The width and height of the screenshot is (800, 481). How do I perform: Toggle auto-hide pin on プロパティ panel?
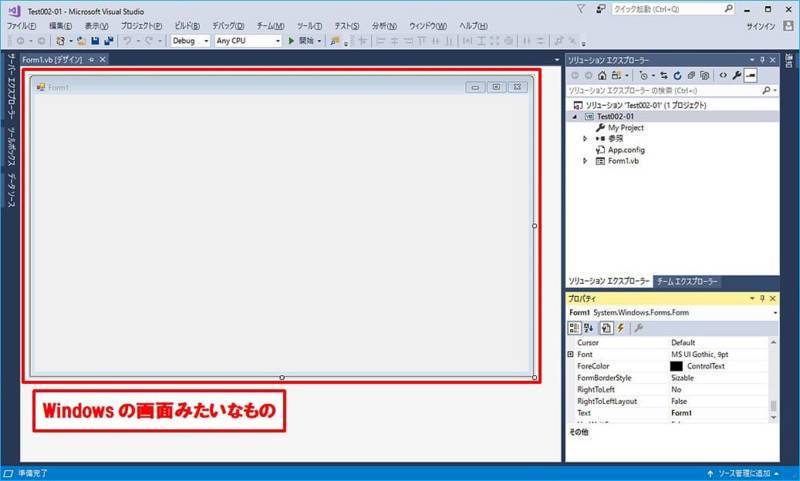[x=762, y=298]
